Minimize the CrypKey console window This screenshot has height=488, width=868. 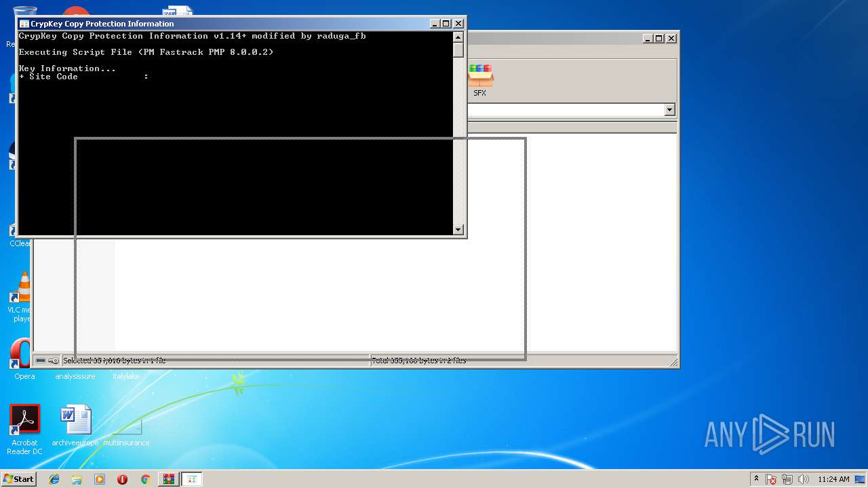[435, 24]
